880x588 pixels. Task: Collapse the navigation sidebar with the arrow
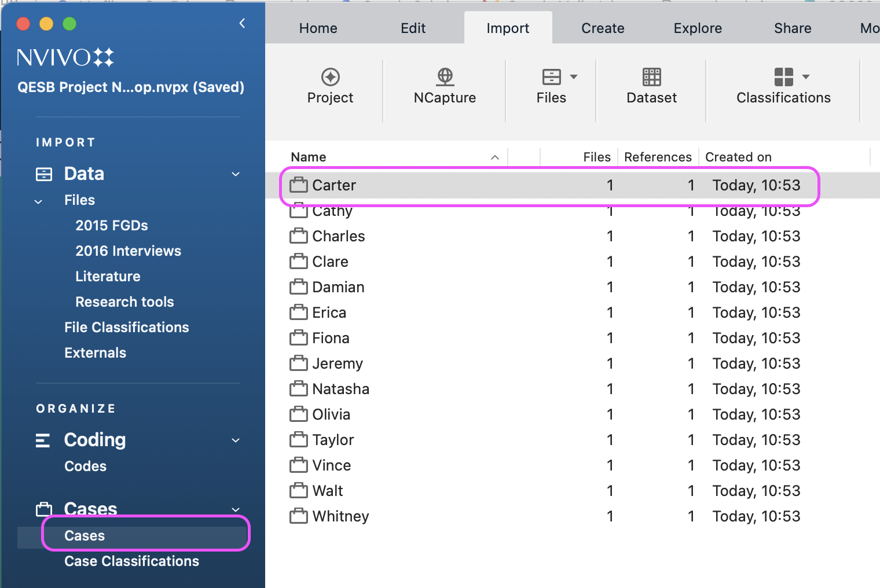[x=242, y=23]
